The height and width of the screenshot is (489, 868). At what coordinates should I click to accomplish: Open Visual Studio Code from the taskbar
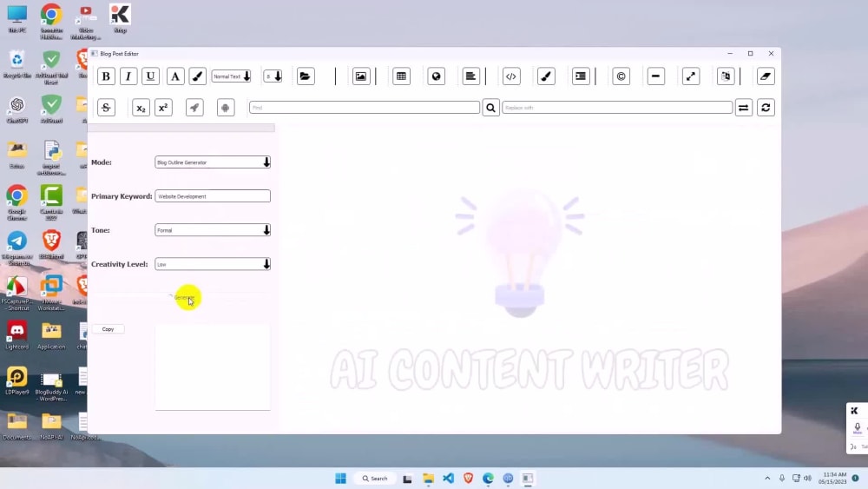click(x=449, y=479)
